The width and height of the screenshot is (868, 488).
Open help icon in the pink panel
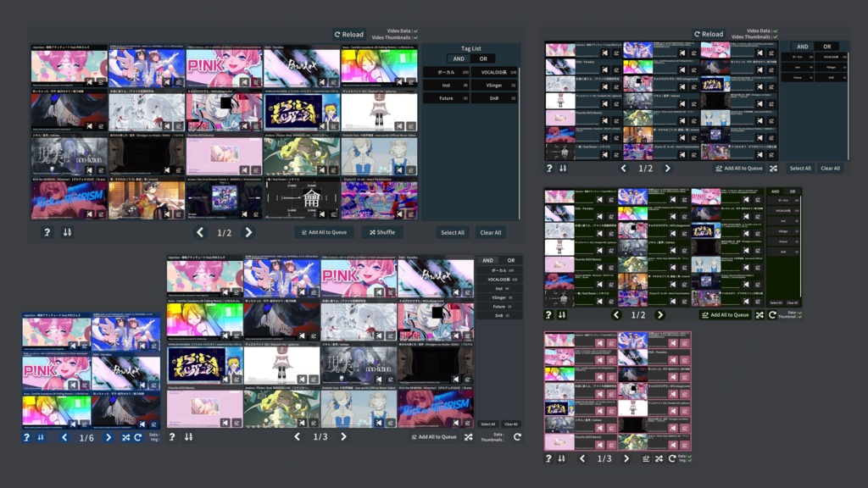coord(548,458)
